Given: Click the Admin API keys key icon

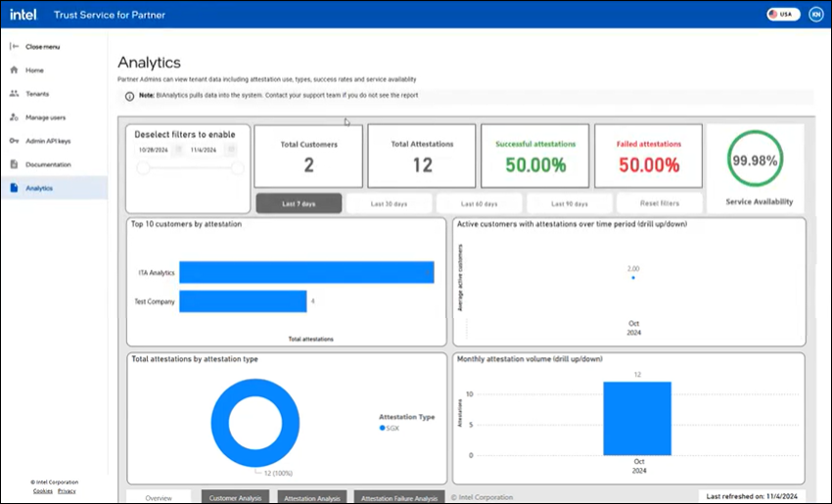Looking at the screenshot, I should (15, 141).
